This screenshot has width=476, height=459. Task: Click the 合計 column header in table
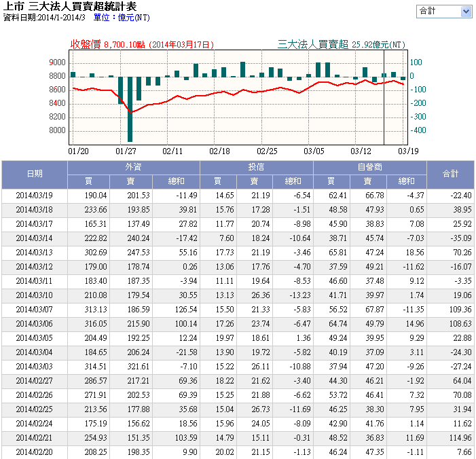[450, 175]
